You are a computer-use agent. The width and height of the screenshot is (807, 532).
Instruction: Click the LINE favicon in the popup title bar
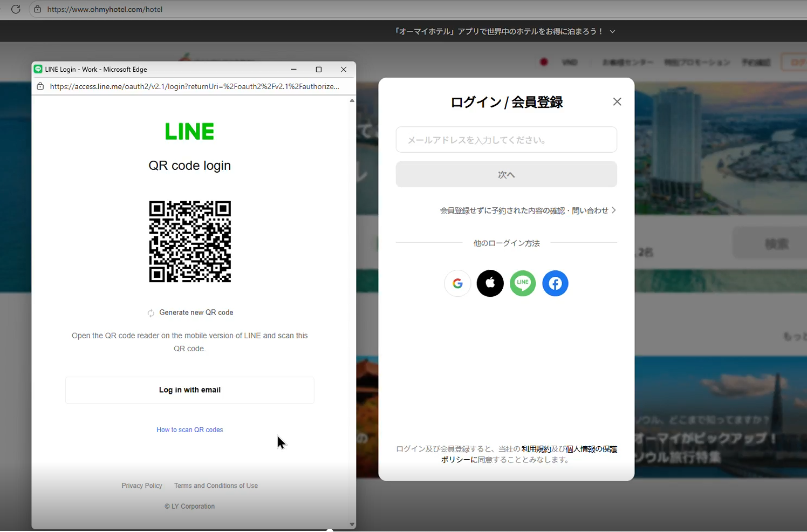(x=38, y=69)
